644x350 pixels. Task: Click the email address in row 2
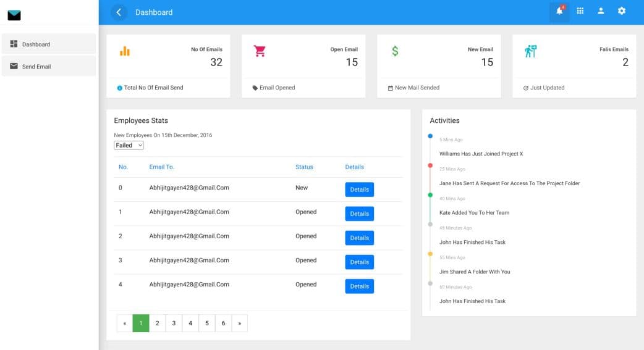(189, 236)
